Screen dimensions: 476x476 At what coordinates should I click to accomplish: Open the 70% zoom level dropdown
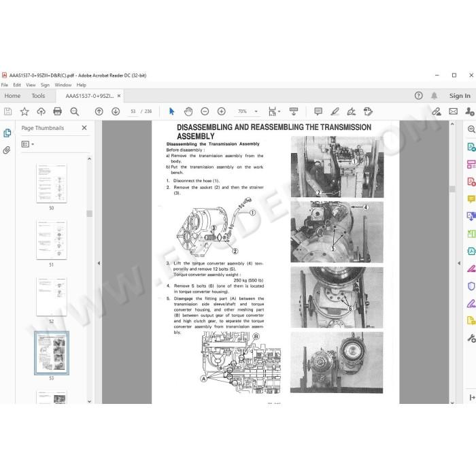[x=256, y=112]
